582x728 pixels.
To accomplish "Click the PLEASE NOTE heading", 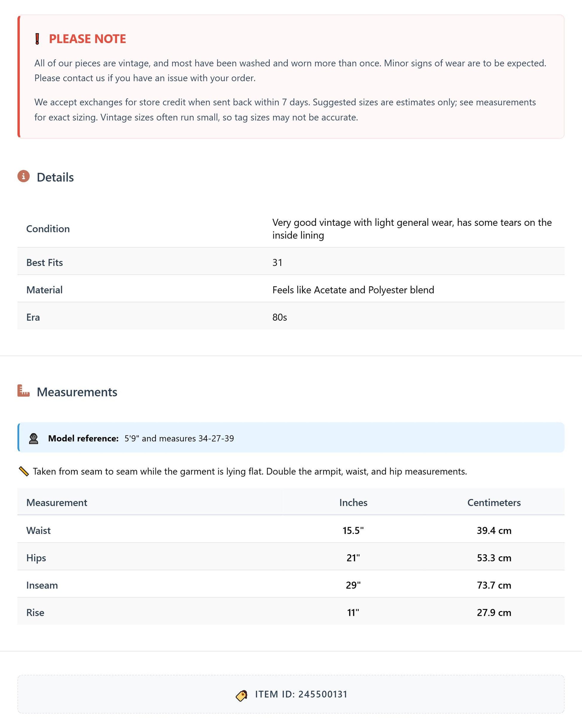I will [87, 39].
